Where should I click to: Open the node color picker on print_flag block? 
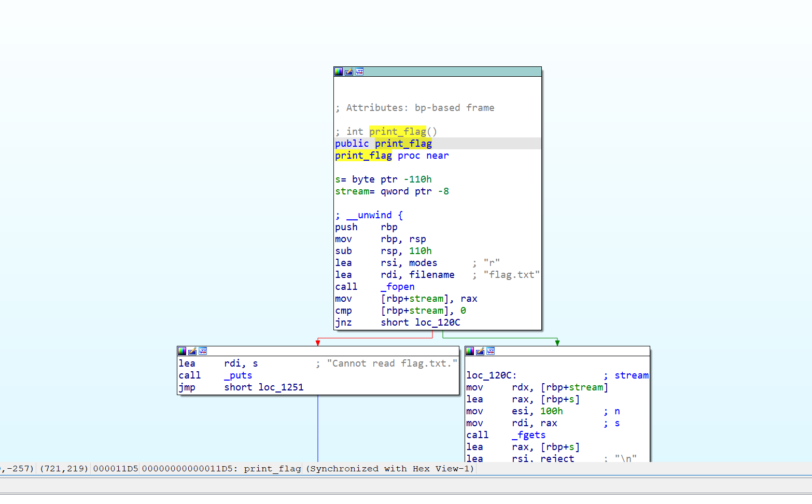tap(339, 72)
